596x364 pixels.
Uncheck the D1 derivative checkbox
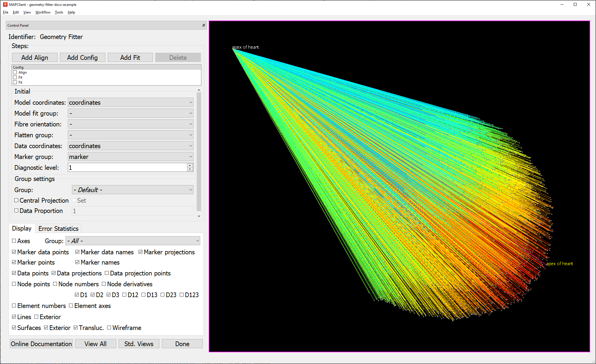click(x=77, y=295)
